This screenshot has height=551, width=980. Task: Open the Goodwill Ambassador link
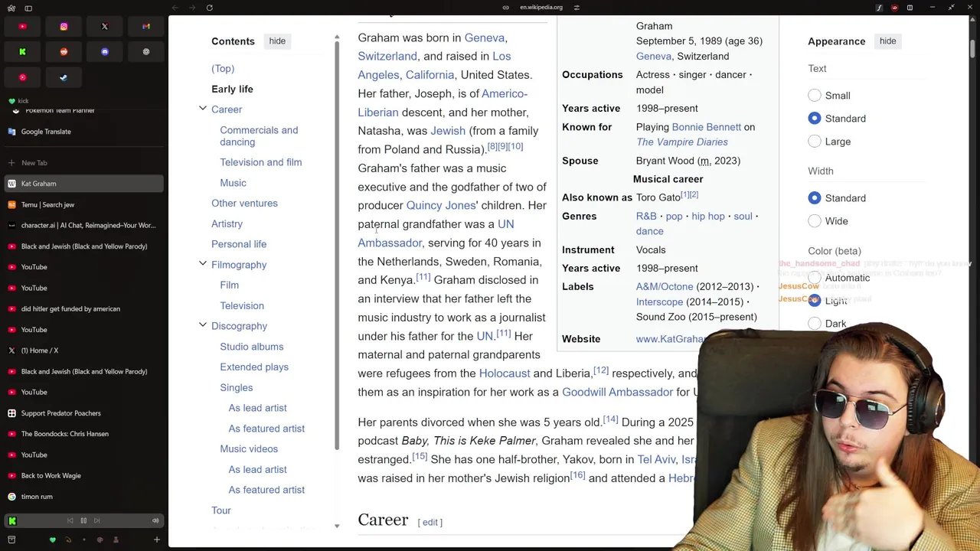pos(617,392)
